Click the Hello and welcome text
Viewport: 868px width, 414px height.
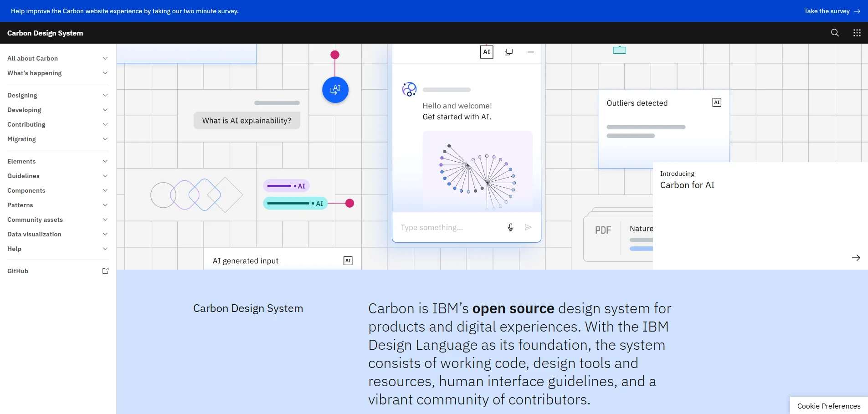457,106
